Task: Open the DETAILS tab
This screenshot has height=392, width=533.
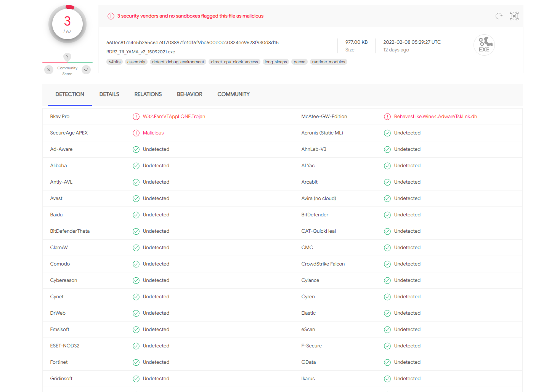Action: 109,94
